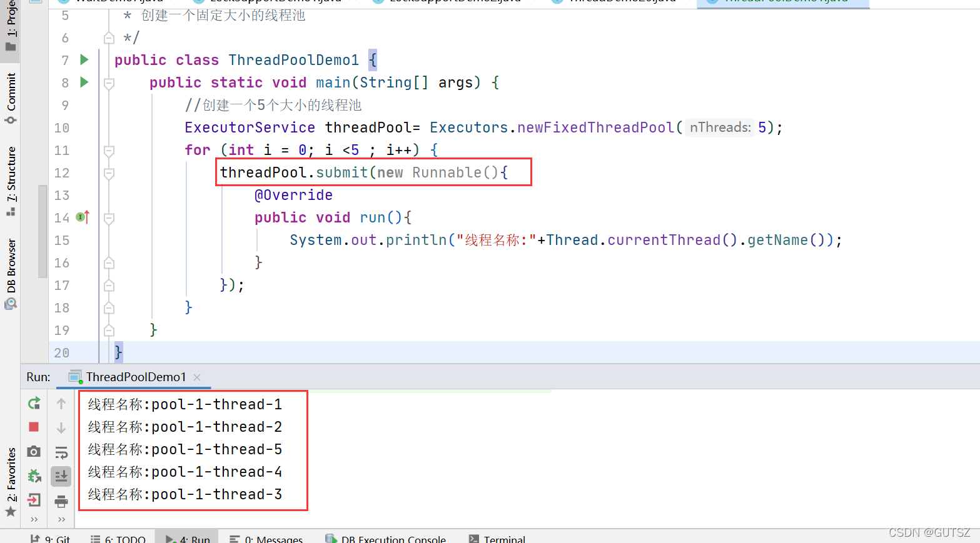Click the red-arrow Exit icon in Run panel

(x=34, y=500)
